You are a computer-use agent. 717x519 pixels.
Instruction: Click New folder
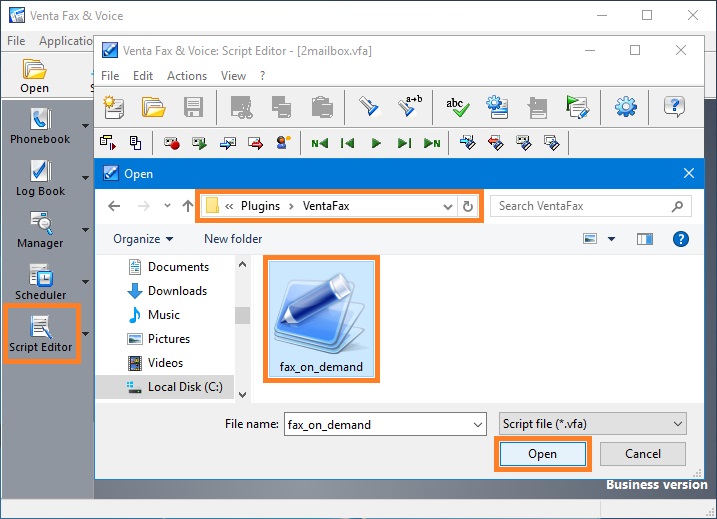233,239
